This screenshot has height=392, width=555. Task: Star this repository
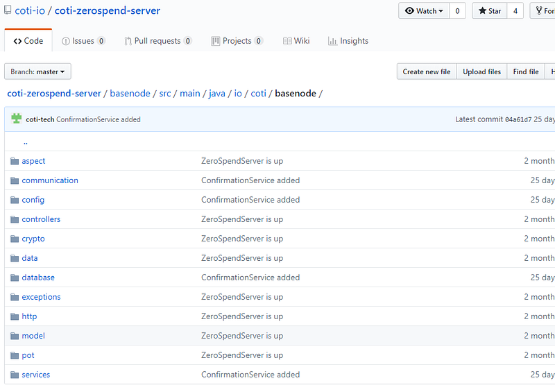pos(490,10)
